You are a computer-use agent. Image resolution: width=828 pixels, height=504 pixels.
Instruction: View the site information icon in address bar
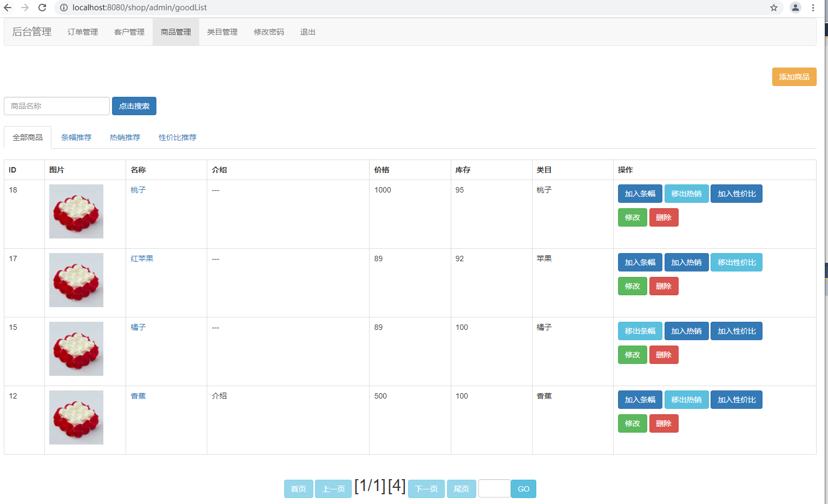pos(63,8)
